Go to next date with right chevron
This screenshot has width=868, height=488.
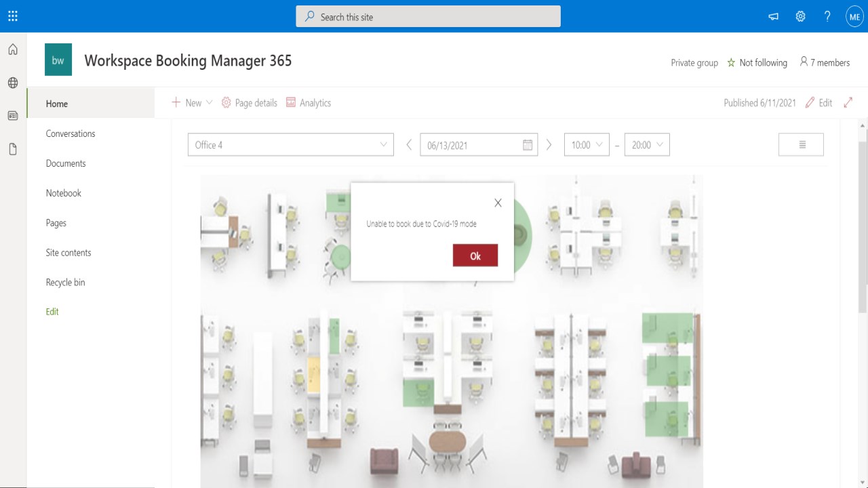point(549,145)
